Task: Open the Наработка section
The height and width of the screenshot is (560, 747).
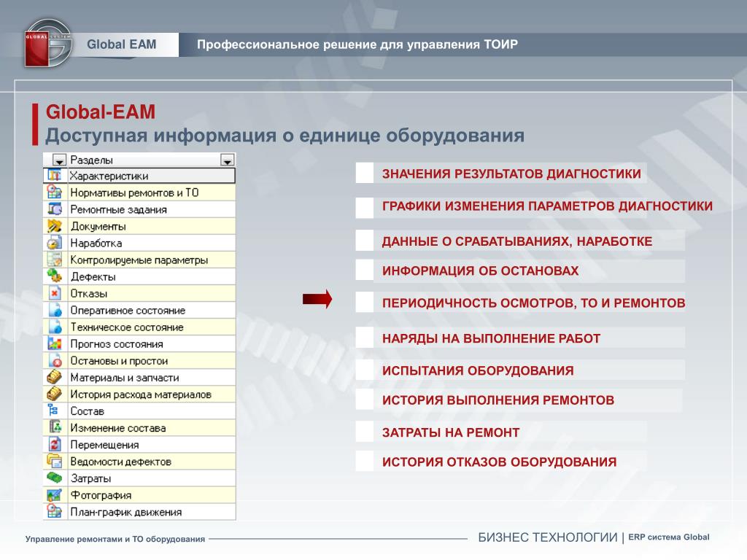Action: click(x=139, y=243)
